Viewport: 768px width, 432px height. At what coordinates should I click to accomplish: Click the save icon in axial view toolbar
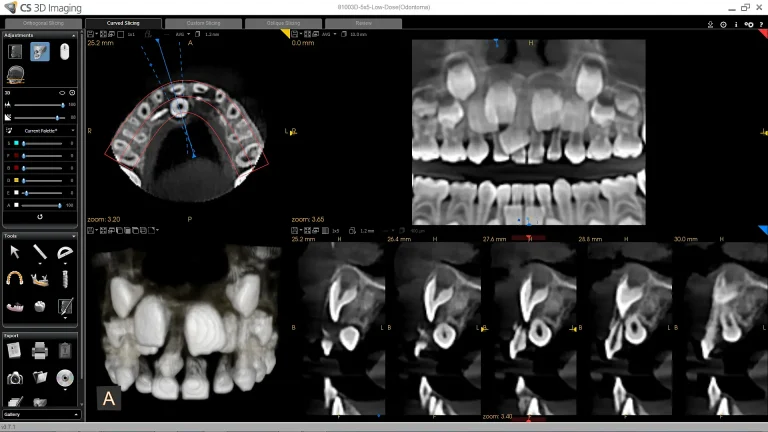(91, 34)
